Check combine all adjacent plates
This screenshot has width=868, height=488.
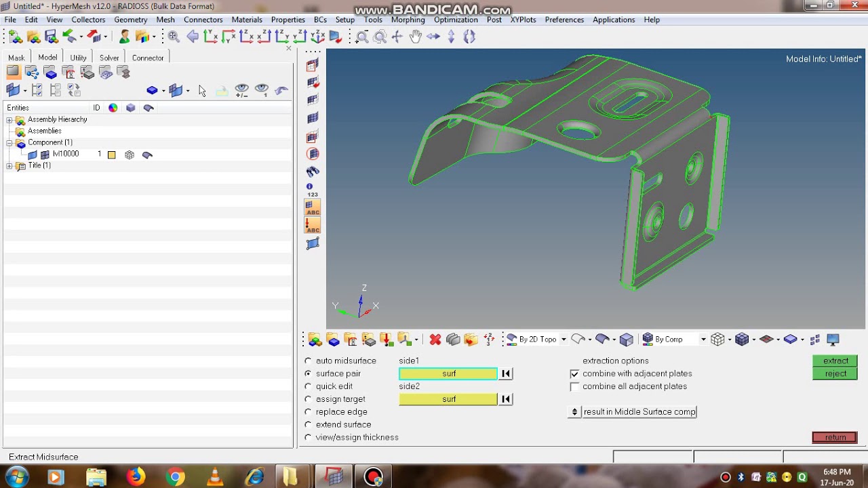tap(574, 387)
